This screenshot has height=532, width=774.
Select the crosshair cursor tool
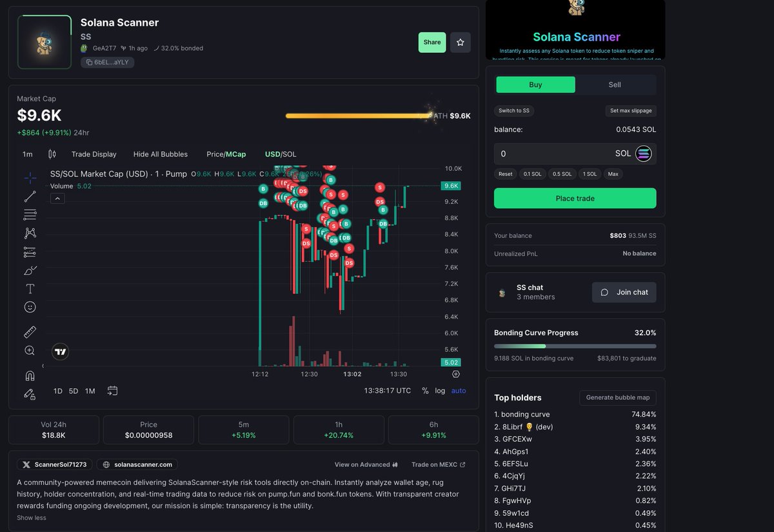30,178
